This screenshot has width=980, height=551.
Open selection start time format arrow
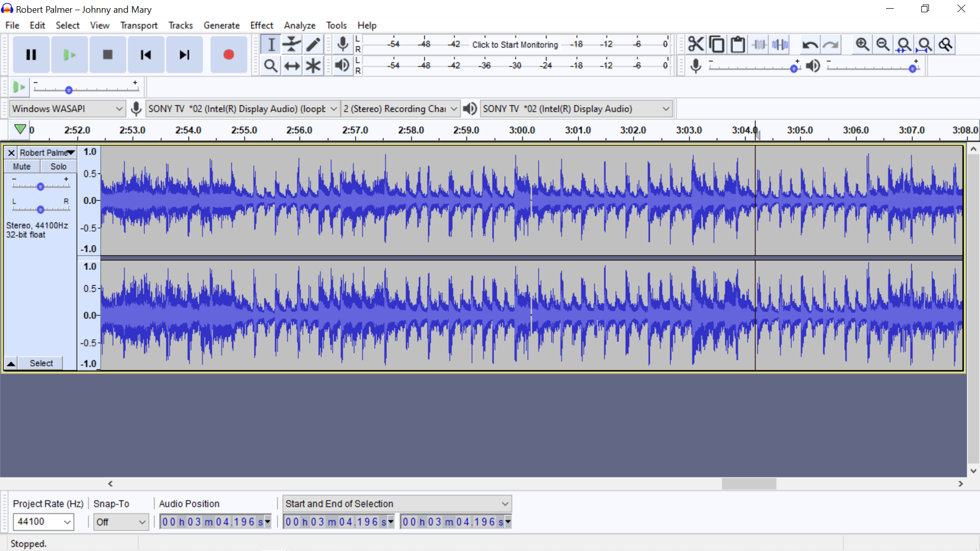(391, 521)
